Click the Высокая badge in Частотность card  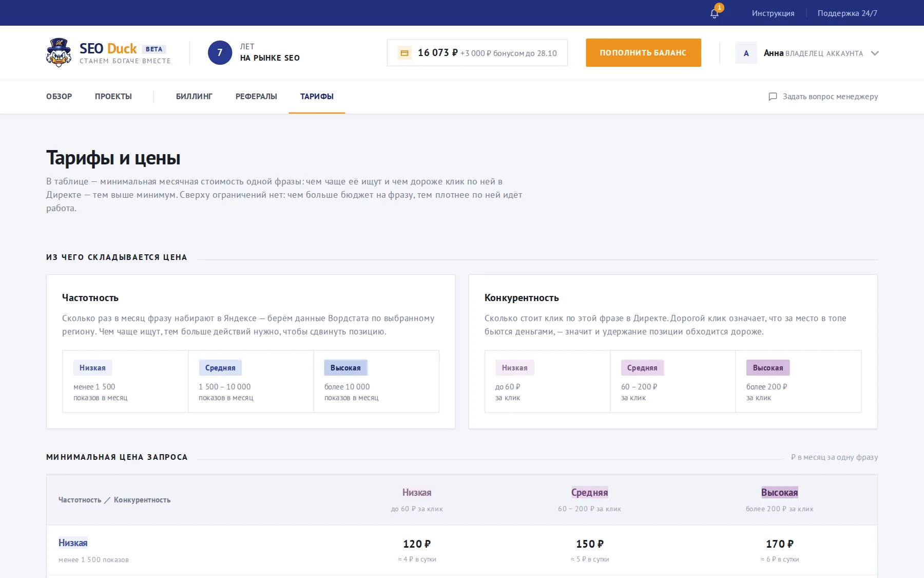click(345, 368)
